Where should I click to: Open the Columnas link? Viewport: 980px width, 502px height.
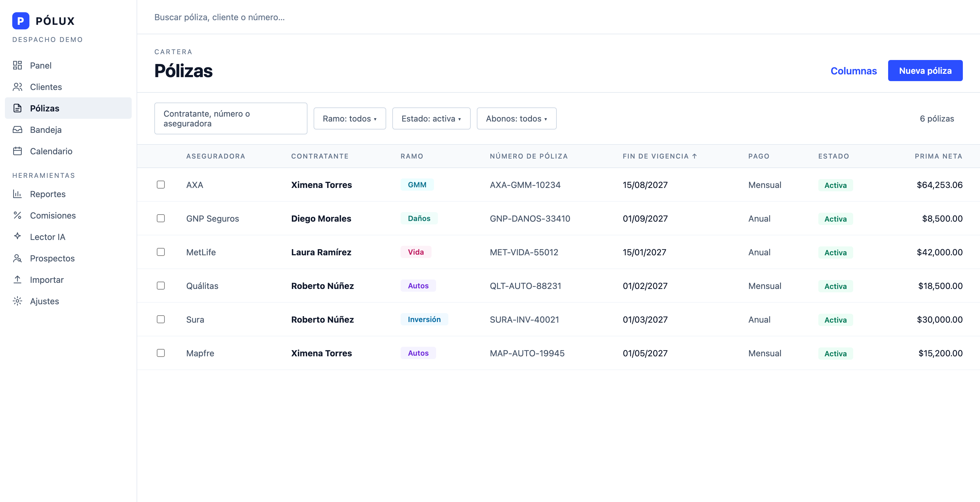pos(853,71)
